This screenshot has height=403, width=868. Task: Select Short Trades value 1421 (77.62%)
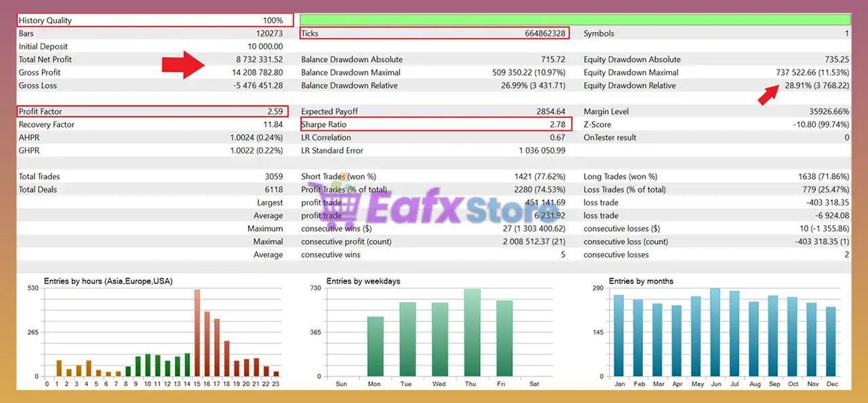click(x=540, y=176)
